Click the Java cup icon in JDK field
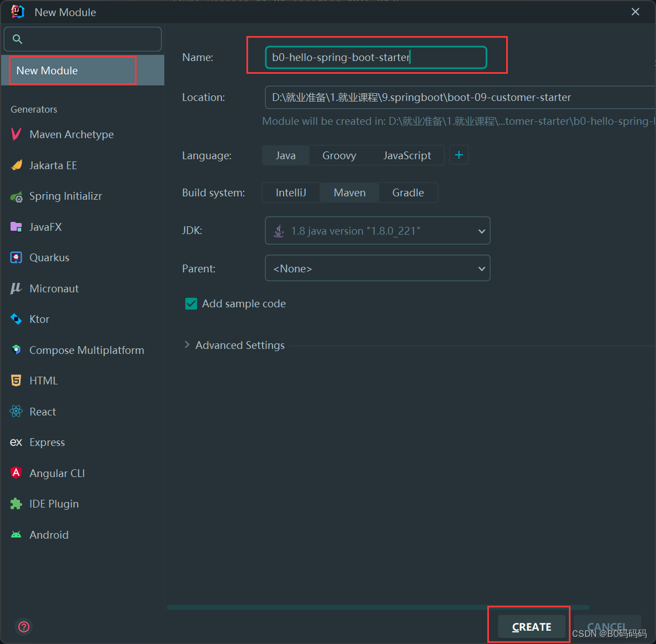Screen dimensions: 656x644 tap(279, 230)
